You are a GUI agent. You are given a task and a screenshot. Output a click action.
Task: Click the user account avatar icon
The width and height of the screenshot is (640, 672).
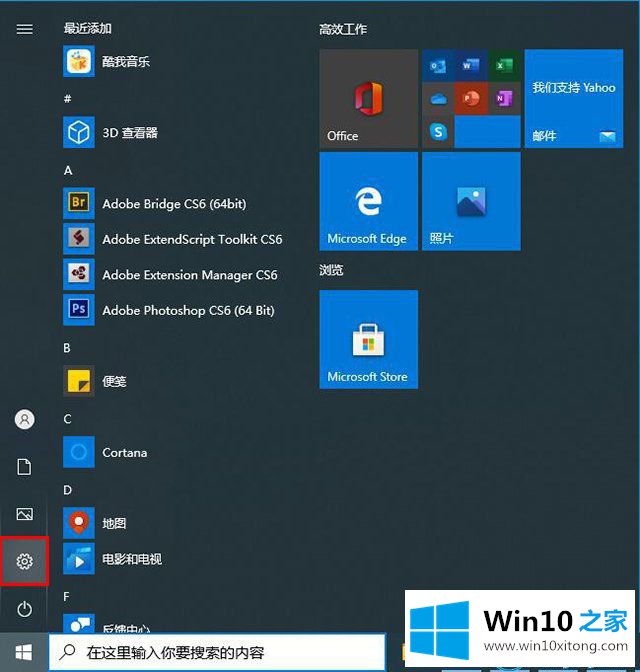pyautogui.click(x=24, y=419)
